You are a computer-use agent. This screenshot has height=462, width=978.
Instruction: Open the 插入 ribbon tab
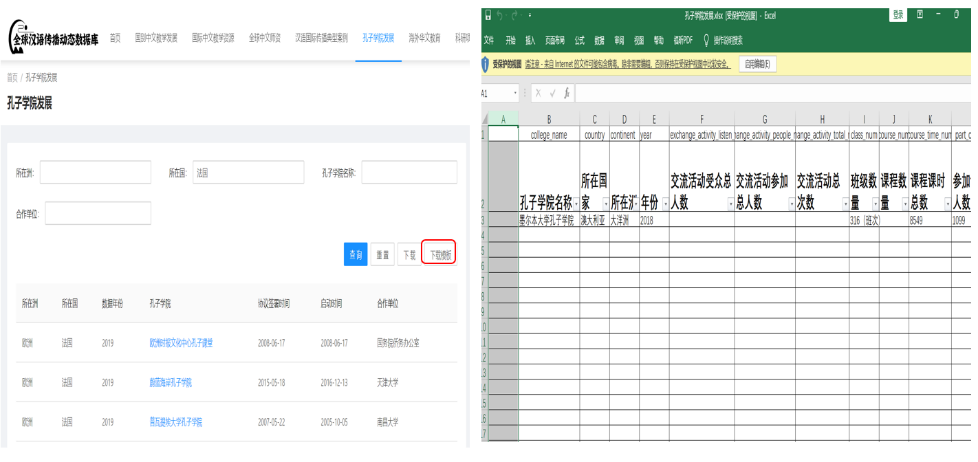530,40
